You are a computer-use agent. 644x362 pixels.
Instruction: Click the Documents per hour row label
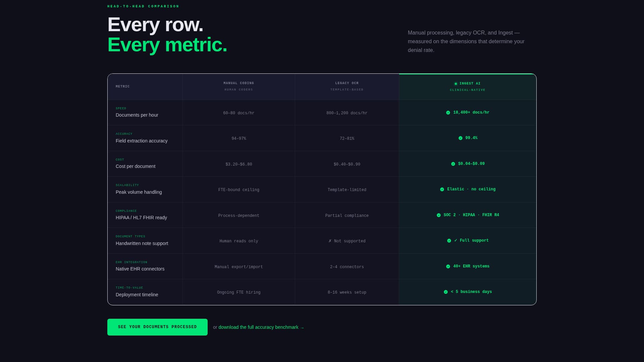(x=137, y=115)
